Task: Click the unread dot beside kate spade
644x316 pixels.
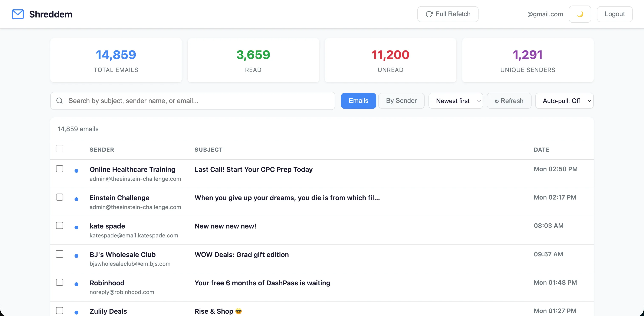Action: point(76,227)
